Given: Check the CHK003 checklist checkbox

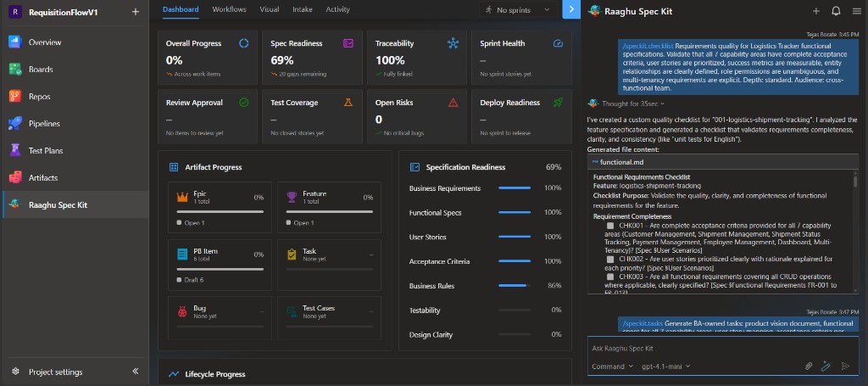Looking at the screenshot, I should point(610,277).
